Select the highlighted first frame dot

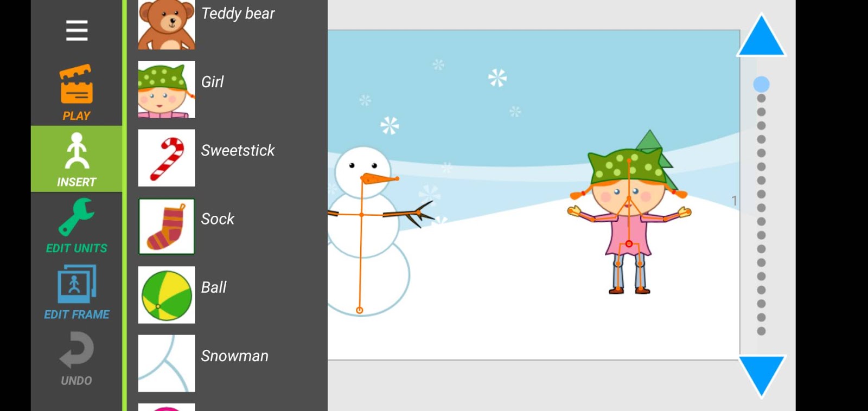pos(761,84)
